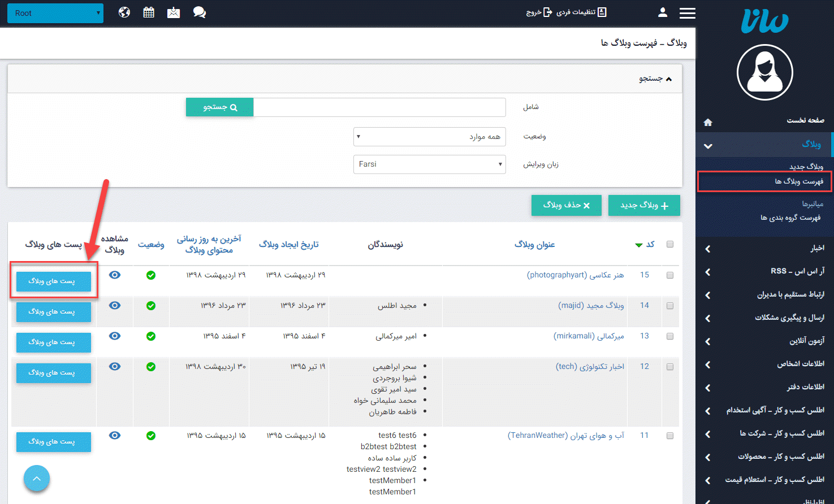Click the home icon in sidebar
This screenshot has height=504, width=834.
point(708,122)
